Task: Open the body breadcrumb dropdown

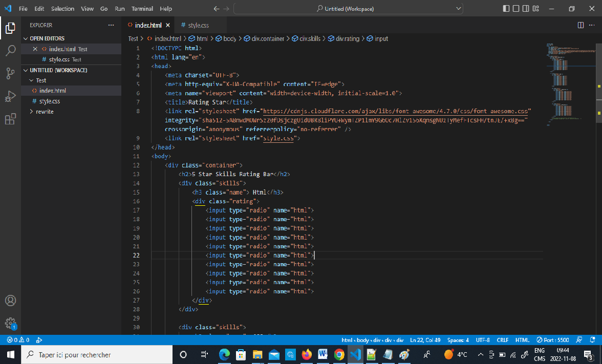Action: 226,38
